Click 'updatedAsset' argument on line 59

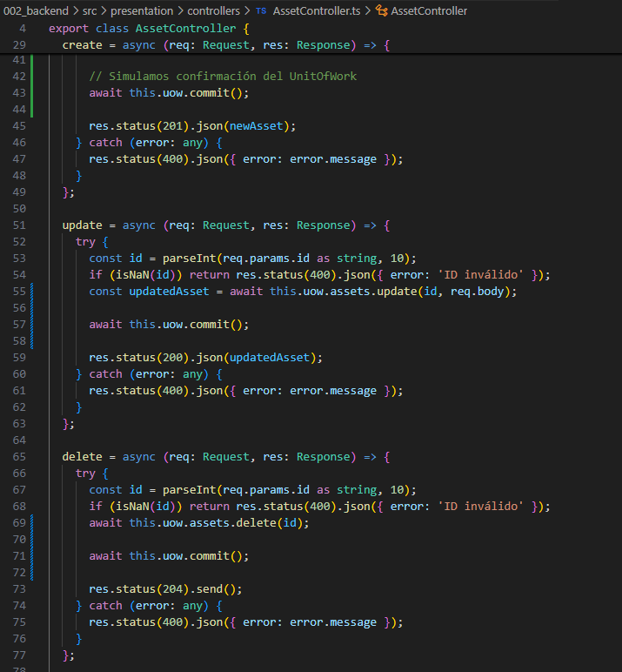coord(270,358)
